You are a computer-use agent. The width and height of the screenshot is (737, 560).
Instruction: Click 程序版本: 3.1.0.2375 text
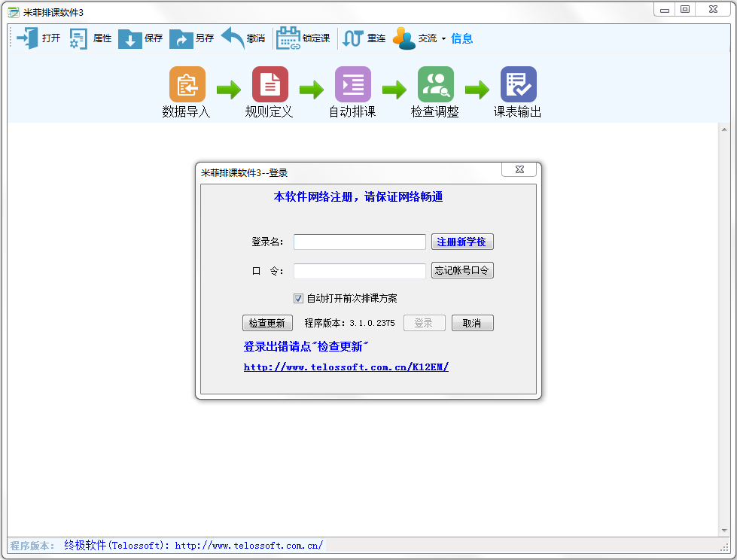(x=350, y=323)
